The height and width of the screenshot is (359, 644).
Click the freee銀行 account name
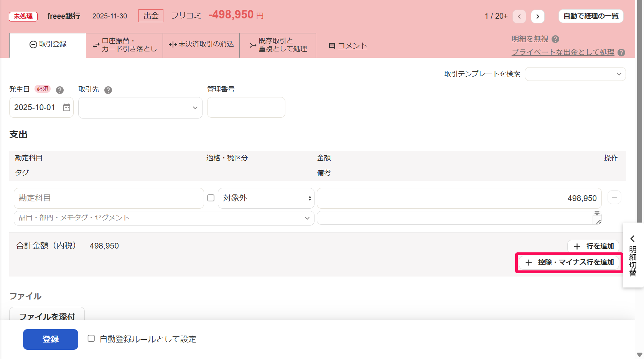[x=64, y=16]
